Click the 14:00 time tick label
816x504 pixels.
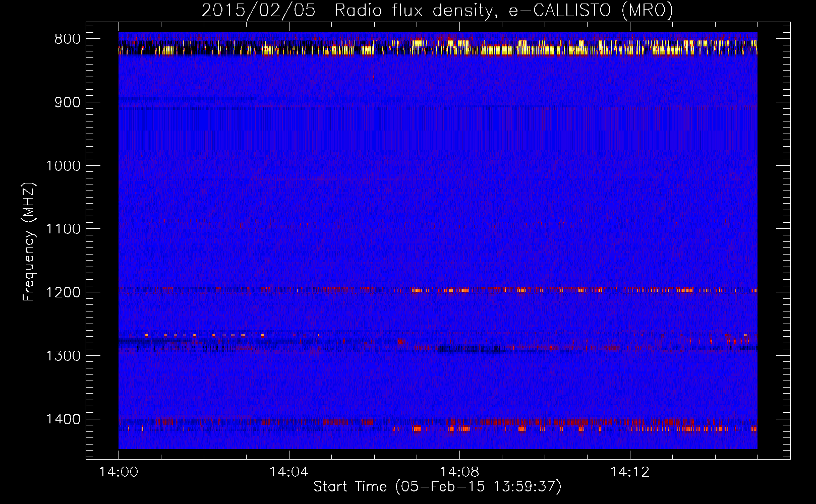pos(119,472)
